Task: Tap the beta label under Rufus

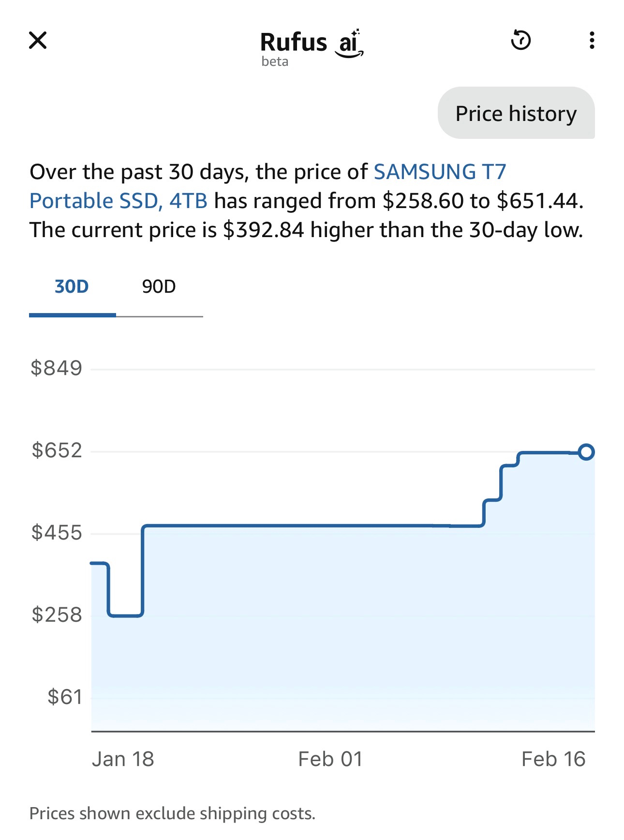Action: pos(275,61)
